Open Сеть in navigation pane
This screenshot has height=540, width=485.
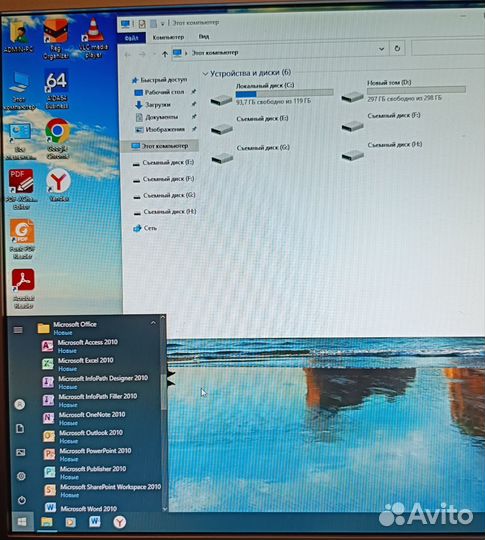[x=145, y=228]
